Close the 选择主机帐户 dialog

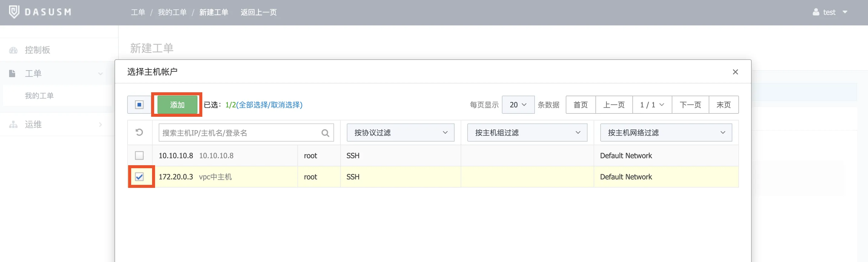[x=735, y=72]
